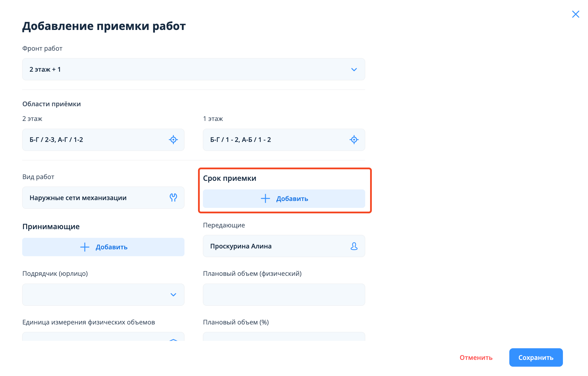The width and height of the screenshot is (588, 376).
Task: Click the person icon in Передающие field
Action: 354,246
